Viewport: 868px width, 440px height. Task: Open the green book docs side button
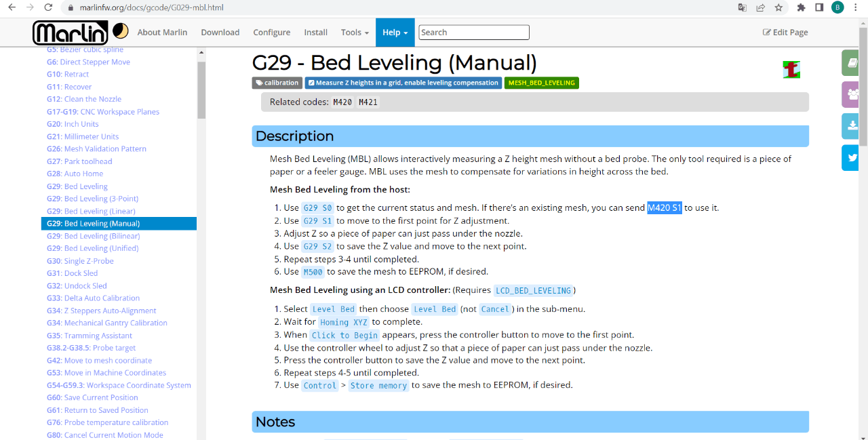click(x=850, y=62)
